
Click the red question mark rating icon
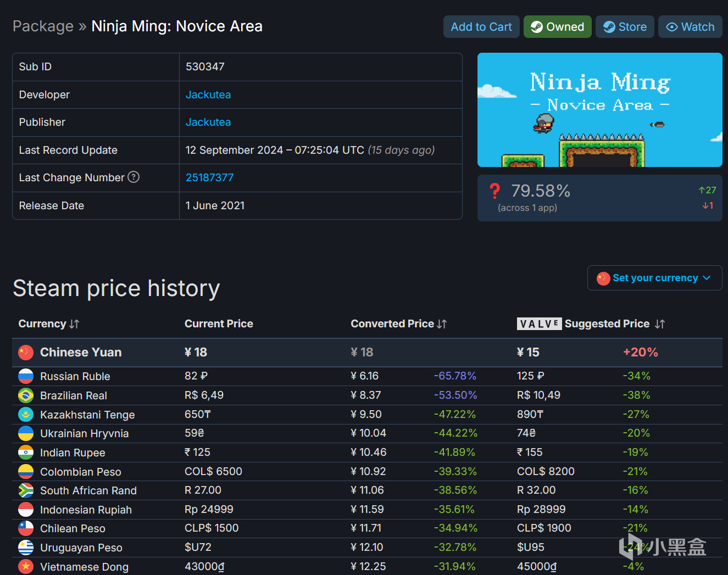tap(494, 191)
